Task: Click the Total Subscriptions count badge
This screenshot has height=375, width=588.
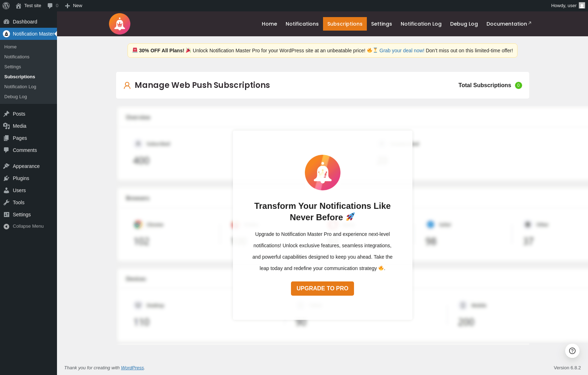Action: pos(519,85)
